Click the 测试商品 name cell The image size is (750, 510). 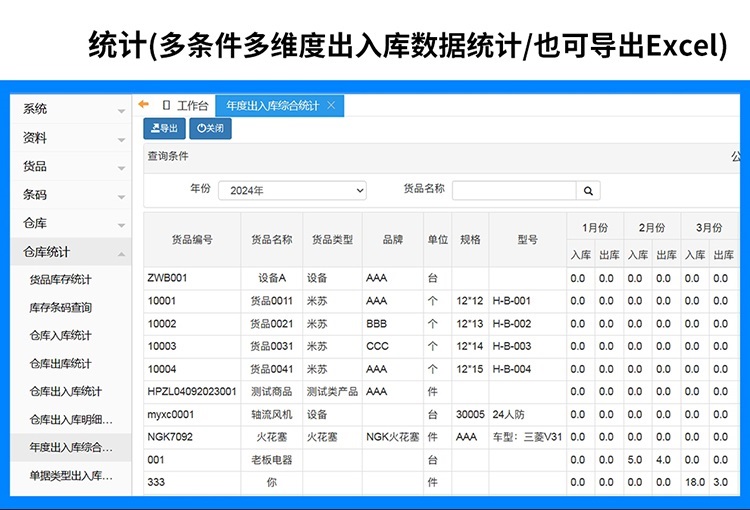(x=272, y=392)
